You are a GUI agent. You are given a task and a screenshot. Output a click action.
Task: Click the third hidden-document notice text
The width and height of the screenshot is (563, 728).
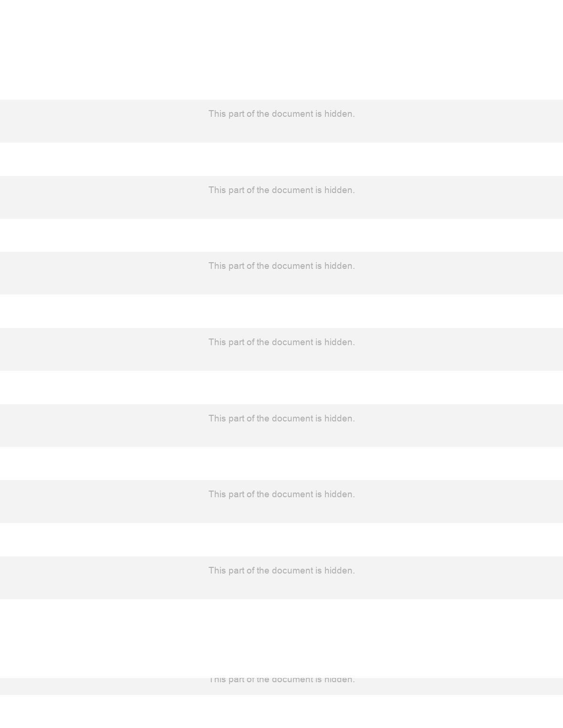(x=281, y=266)
